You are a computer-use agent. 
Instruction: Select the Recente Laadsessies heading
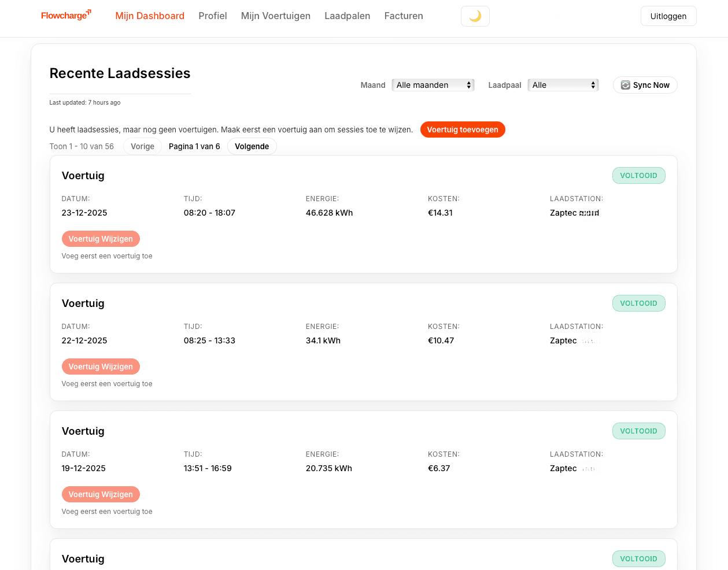120,73
